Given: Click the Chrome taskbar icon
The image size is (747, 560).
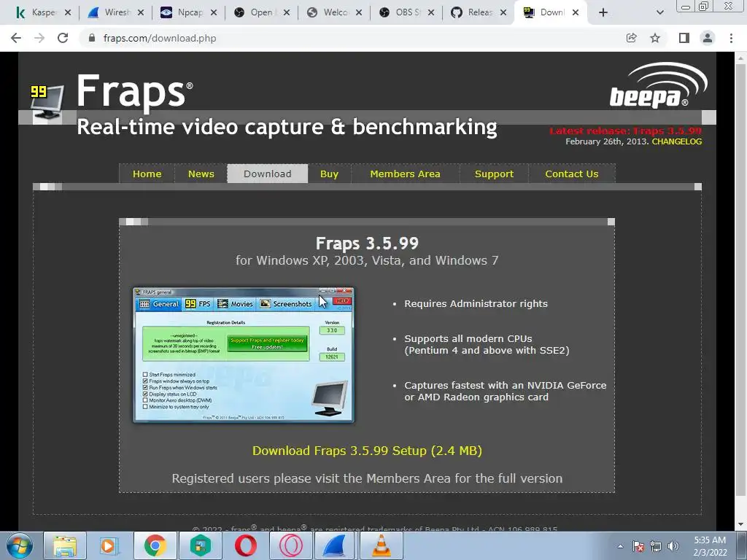Looking at the screenshot, I should coord(155,545).
